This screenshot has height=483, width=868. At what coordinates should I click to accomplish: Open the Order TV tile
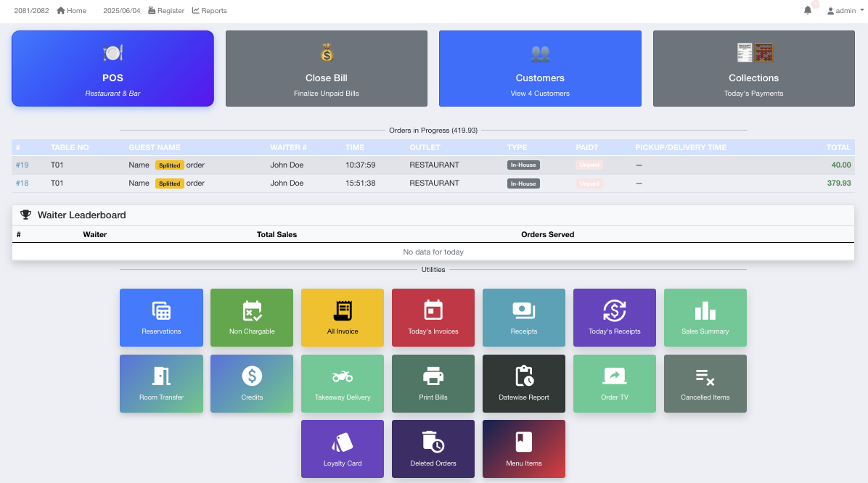pos(615,384)
